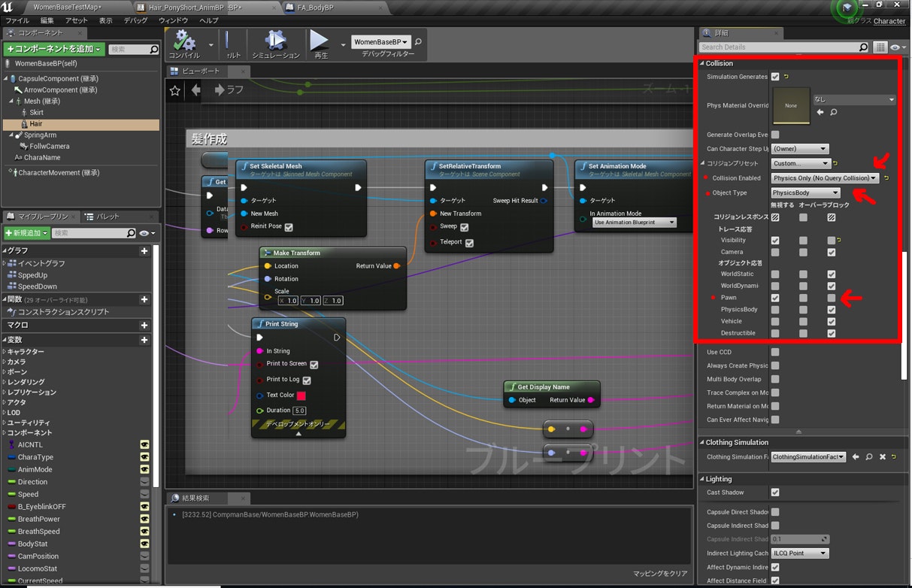Image resolution: width=912 pixels, height=588 pixels.
Task: Click the Components search magnifier icon
Action: 154,50
